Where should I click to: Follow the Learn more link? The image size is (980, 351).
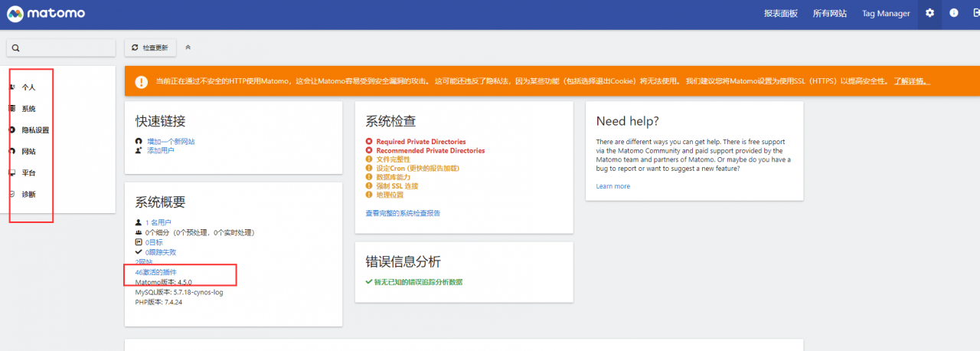point(612,186)
